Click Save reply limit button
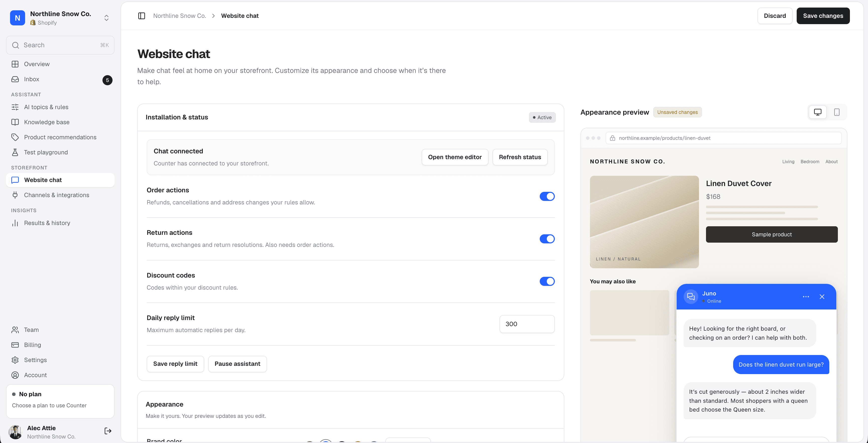Image resolution: width=868 pixels, height=443 pixels. point(175,364)
